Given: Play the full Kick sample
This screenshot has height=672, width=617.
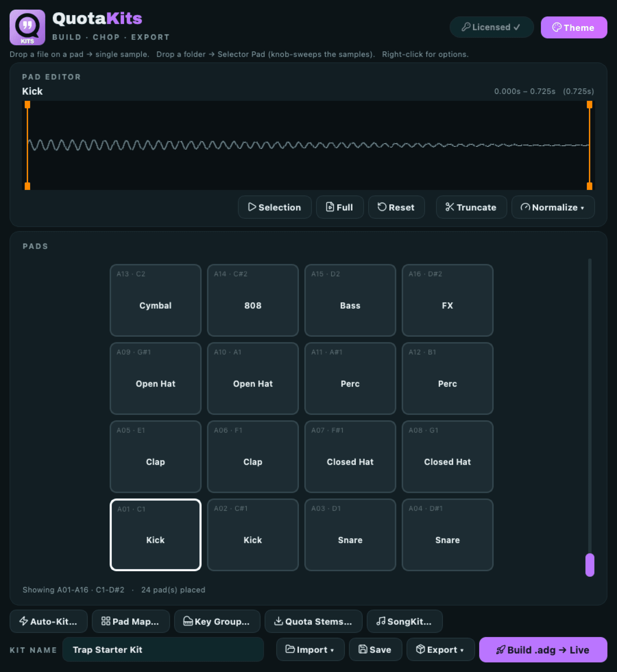Looking at the screenshot, I should point(340,207).
